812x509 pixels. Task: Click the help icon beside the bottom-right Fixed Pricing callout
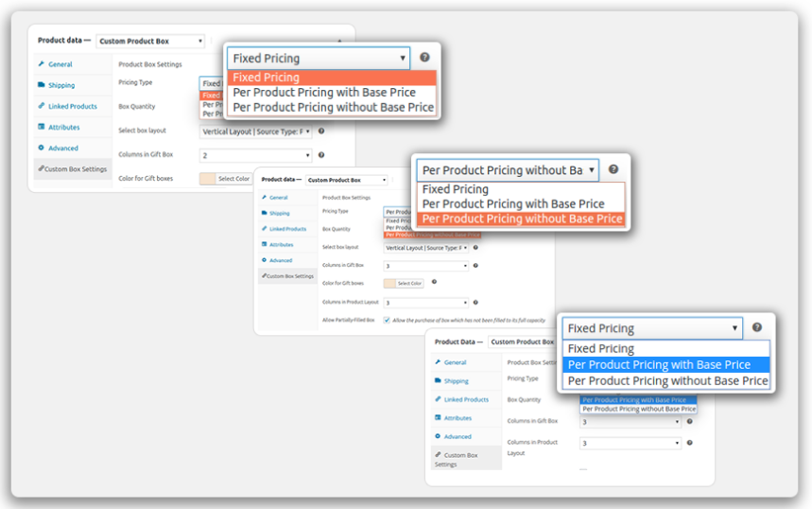(x=757, y=327)
